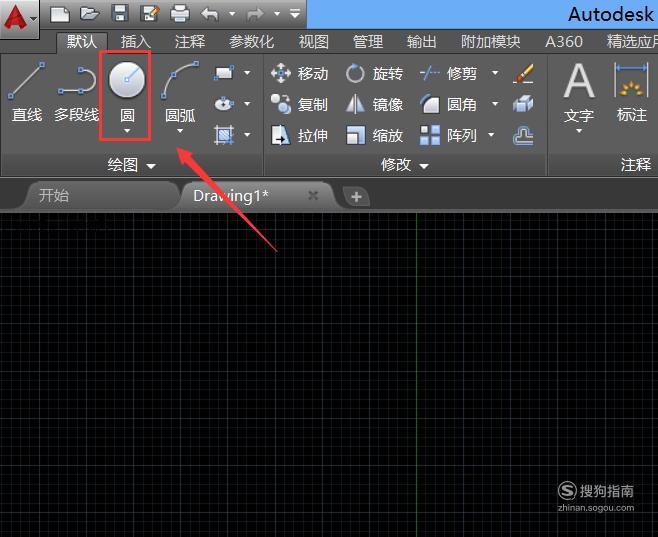The width and height of the screenshot is (658, 537).
Task: Select the hatch fill tool
Action: (224, 135)
